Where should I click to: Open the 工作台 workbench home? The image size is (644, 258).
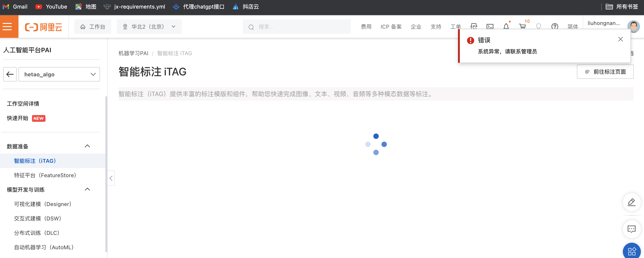93,27
